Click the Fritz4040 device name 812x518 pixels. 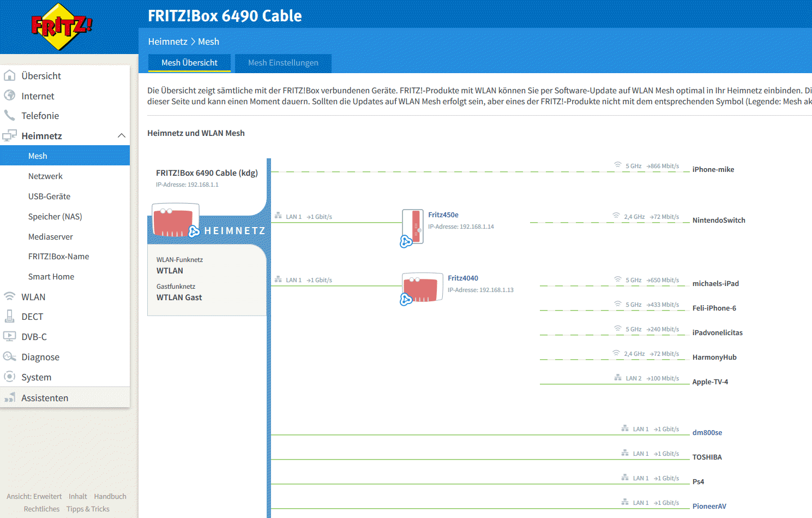click(x=463, y=278)
